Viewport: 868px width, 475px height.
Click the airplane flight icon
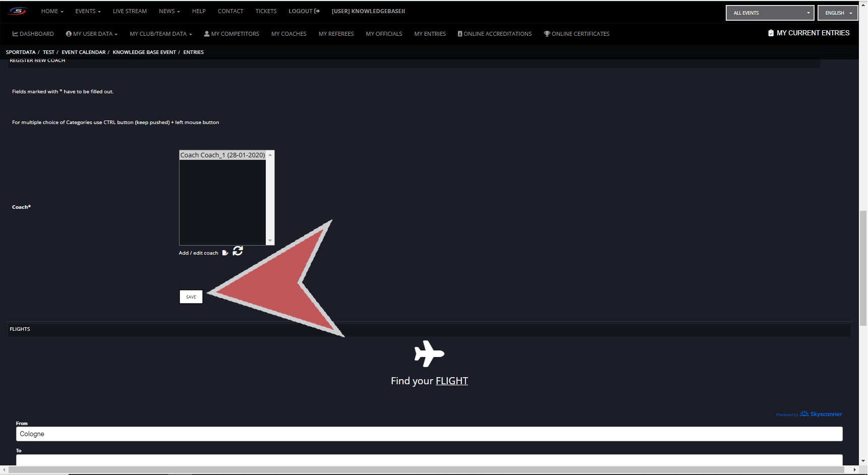point(429,353)
